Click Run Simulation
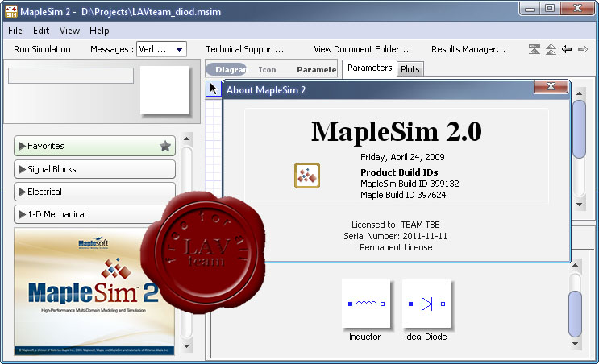Screen dimensions: 599x364 (42, 49)
